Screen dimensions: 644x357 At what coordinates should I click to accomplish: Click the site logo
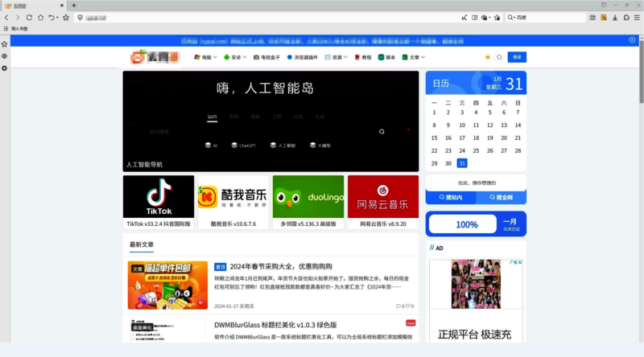click(x=155, y=57)
